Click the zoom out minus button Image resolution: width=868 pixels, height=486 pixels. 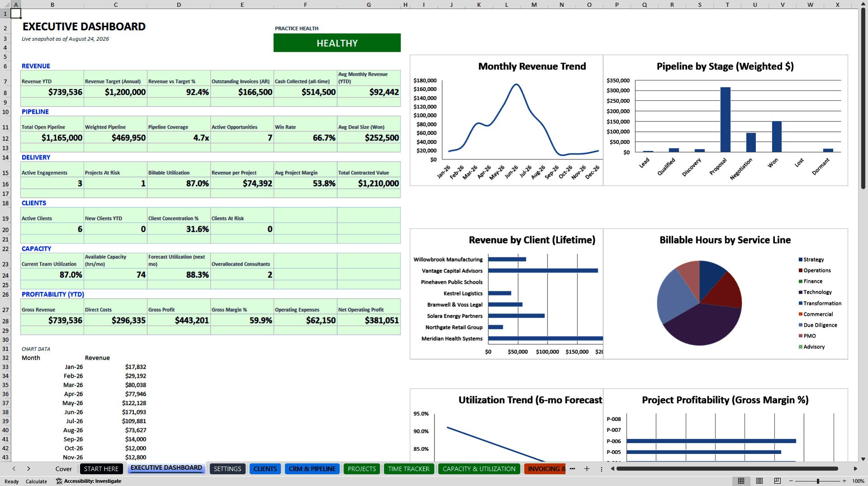tap(791, 481)
